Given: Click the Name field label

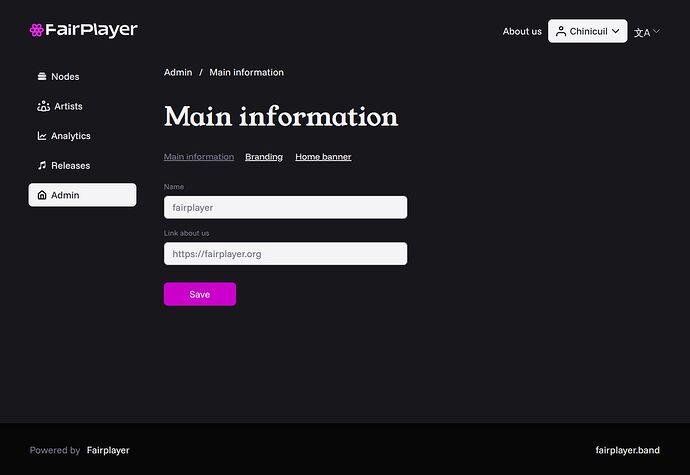Looking at the screenshot, I should (174, 187).
